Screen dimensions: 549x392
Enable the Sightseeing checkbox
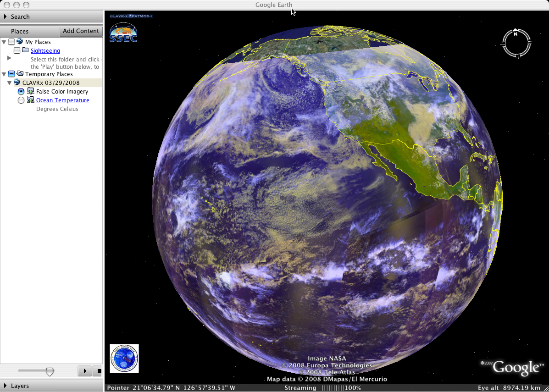(x=17, y=51)
